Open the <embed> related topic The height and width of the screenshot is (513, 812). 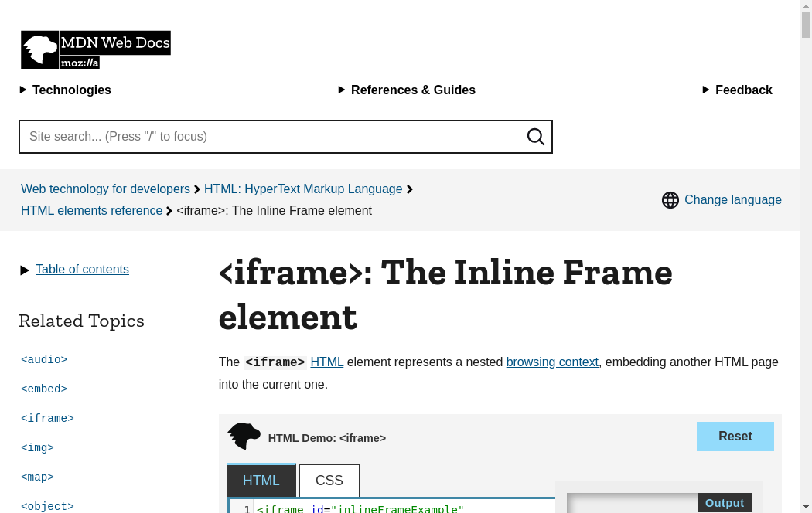[x=44, y=389]
